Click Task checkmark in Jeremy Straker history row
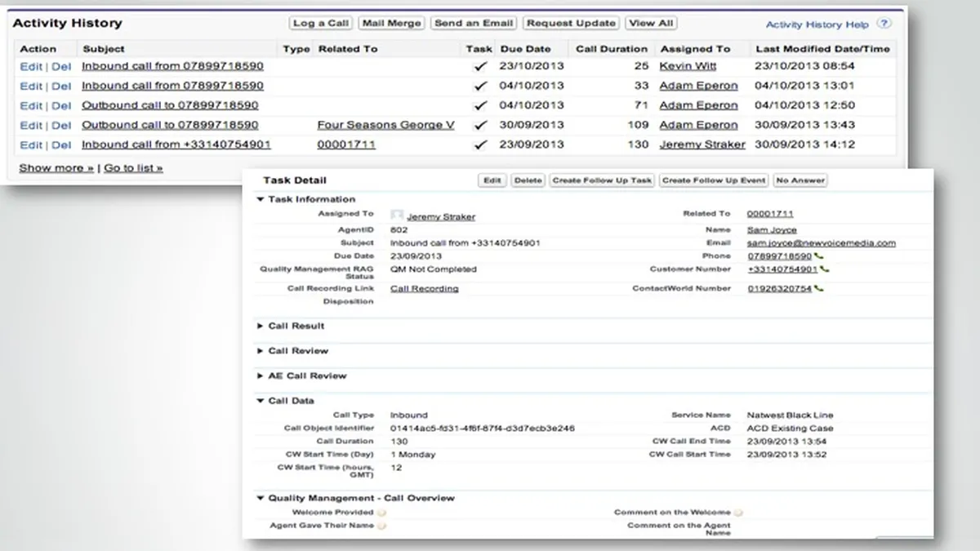This screenshot has width=980, height=551. click(480, 145)
